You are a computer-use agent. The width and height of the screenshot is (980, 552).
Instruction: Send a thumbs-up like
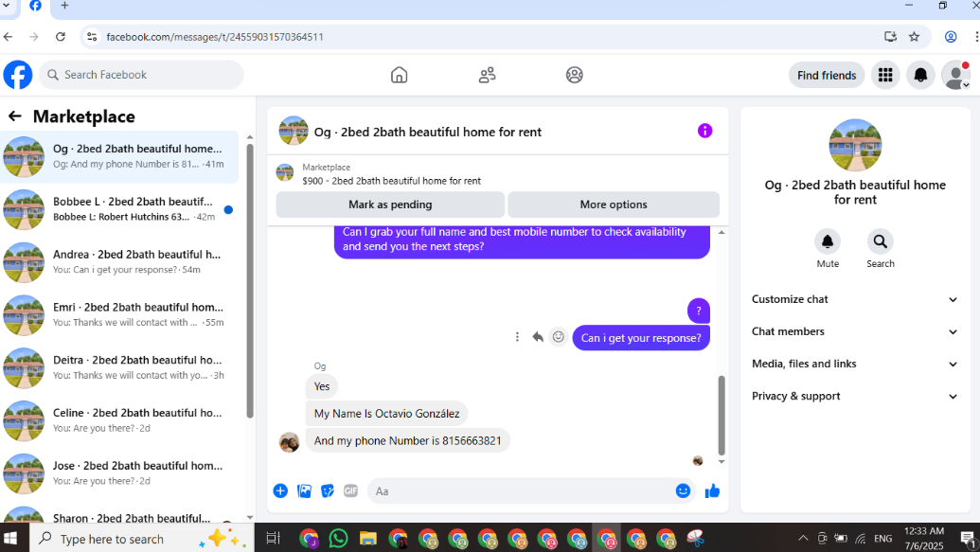[x=712, y=491]
